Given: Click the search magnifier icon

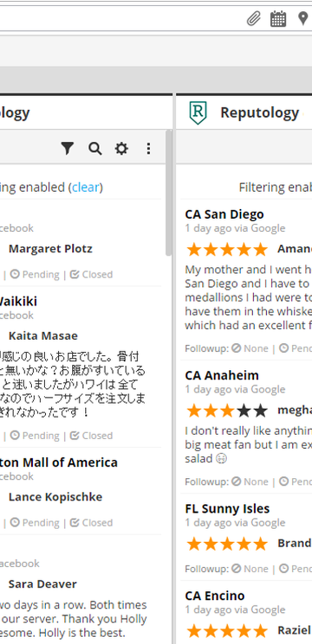Looking at the screenshot, I should coord(95,149).
